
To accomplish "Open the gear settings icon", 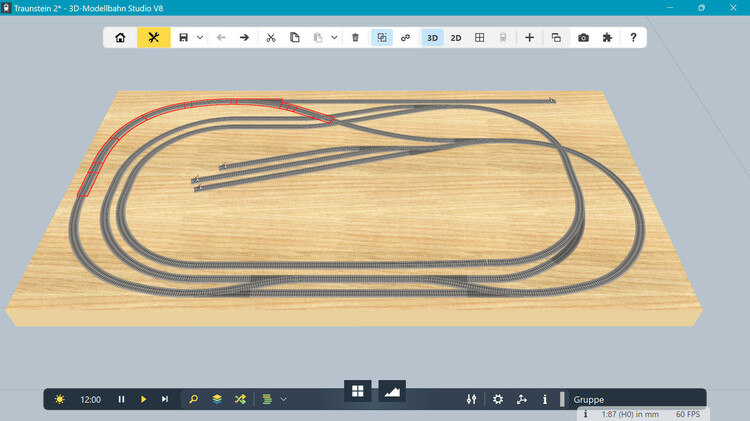I will click(498, 399).
